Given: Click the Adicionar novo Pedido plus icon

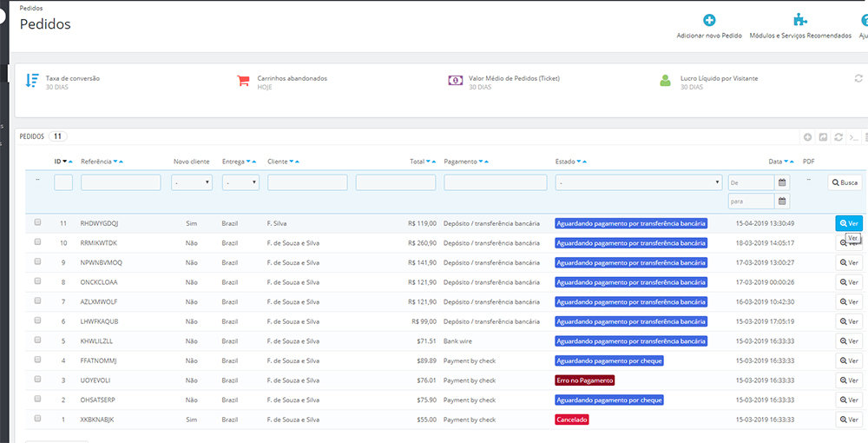Looking at the screenshot, I should (x=709, y=21).
